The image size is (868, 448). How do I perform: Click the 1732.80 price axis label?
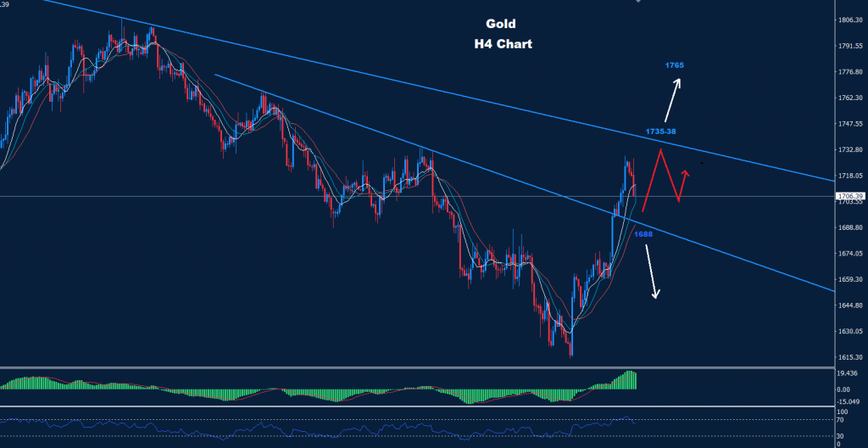point(851,149)
